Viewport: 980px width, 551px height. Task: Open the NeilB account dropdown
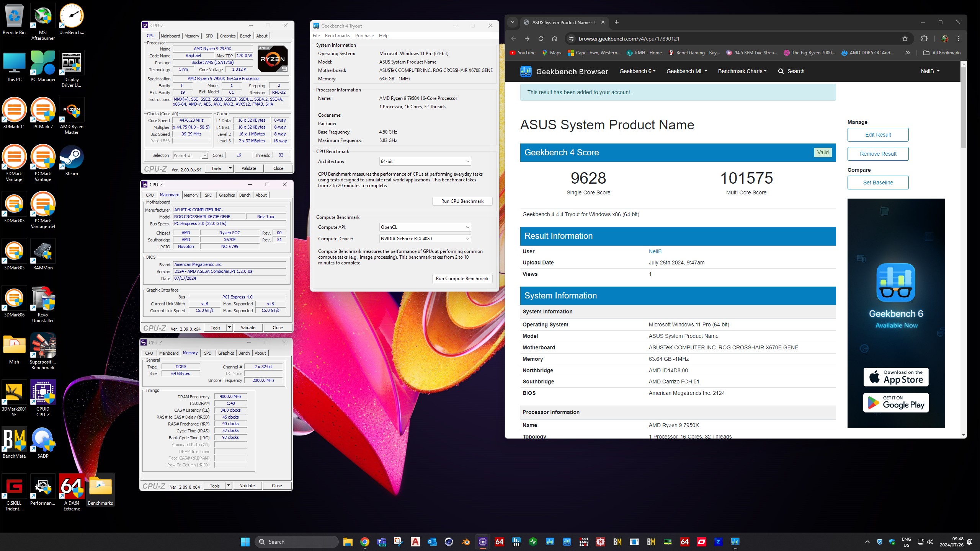[x=930, y=71]
